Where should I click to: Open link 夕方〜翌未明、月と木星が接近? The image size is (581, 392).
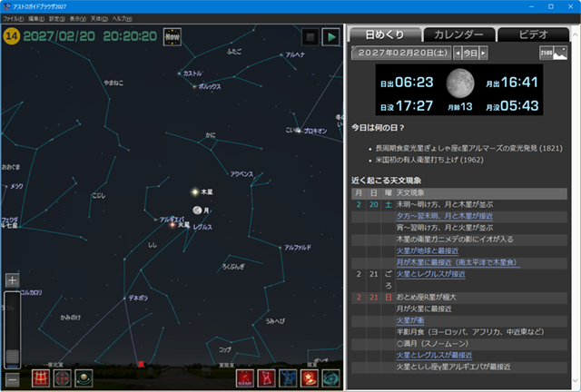pyautogui.click(x=445, y=216)
